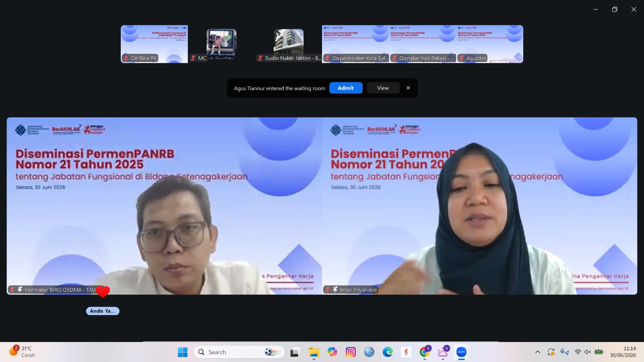Open Task View from the taskbar
644x362 pixels.
pyautogui.click(x=295, y=352)
